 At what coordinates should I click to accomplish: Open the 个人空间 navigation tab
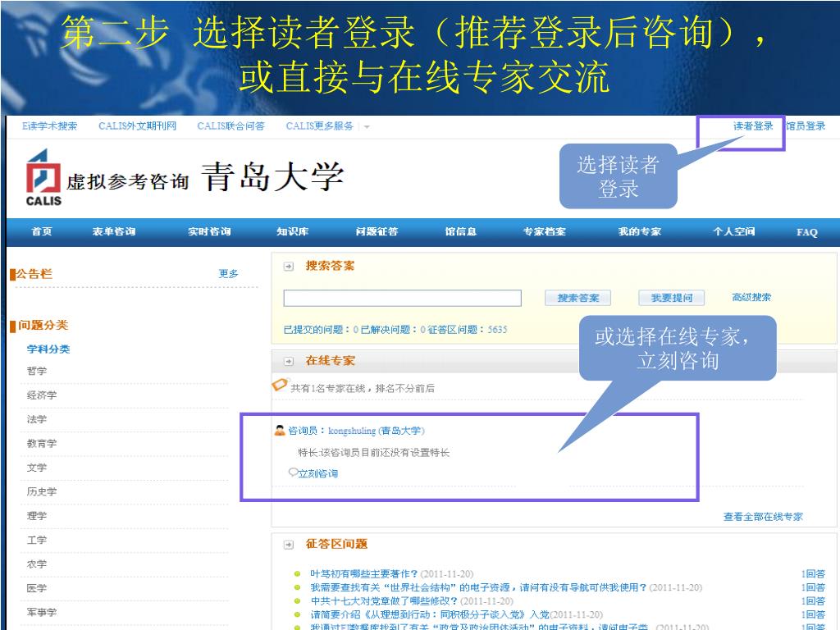click(x=734, y=231)
